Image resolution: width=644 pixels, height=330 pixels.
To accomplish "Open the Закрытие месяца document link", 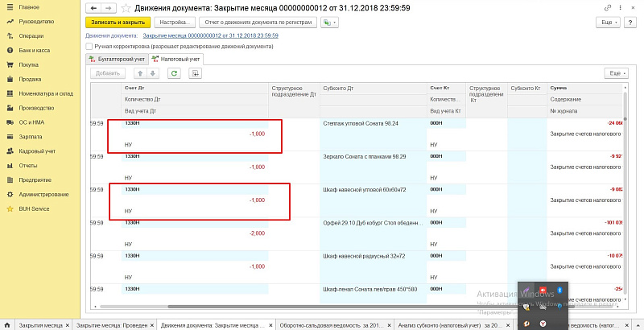I will (x=210, y=36).
